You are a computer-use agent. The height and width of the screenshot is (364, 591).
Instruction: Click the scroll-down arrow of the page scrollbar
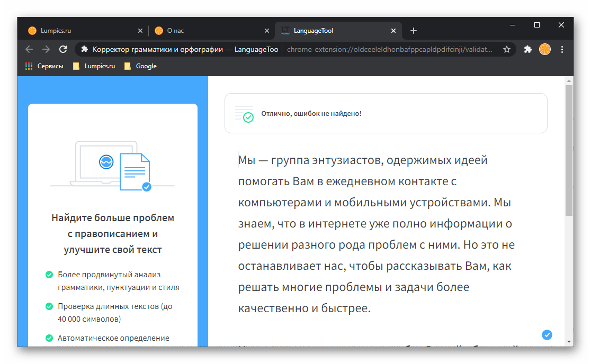[x=569, y=342]
